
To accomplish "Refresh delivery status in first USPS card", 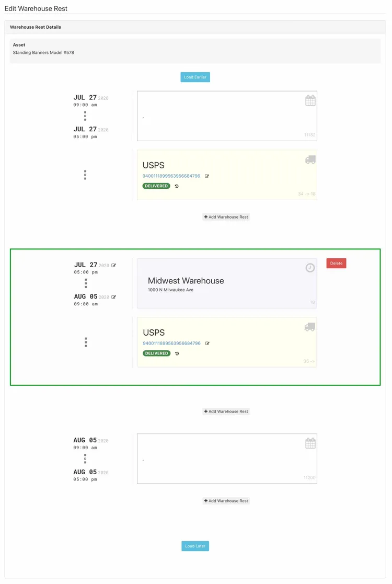I will click(177, 186).
